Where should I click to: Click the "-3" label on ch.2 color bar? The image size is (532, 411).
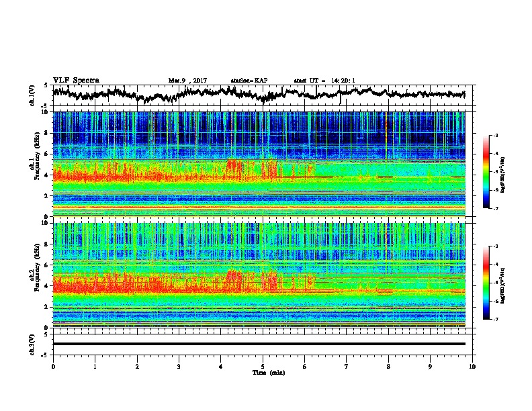pyautogui.click(x=496, y=246)
